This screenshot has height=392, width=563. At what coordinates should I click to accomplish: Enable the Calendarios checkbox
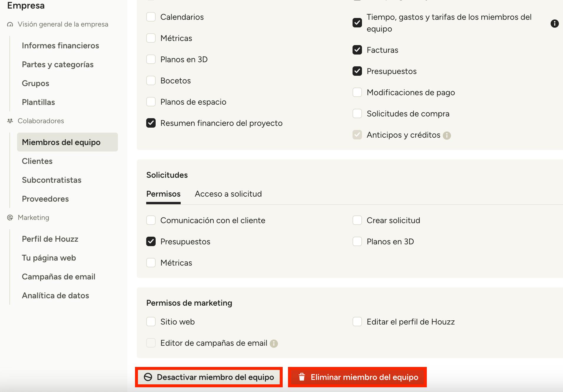click(151, 17)
